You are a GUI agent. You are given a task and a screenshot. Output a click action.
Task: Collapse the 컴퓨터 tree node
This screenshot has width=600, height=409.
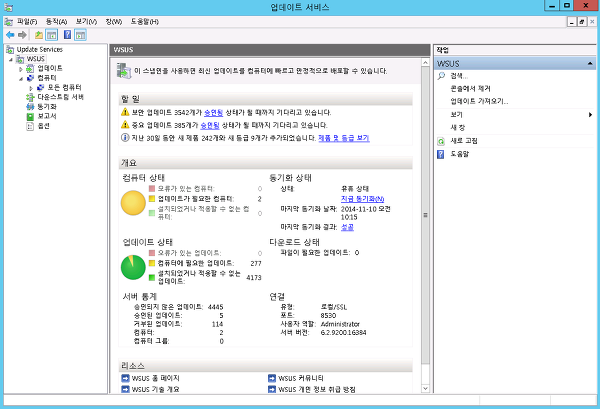[21, 78]
